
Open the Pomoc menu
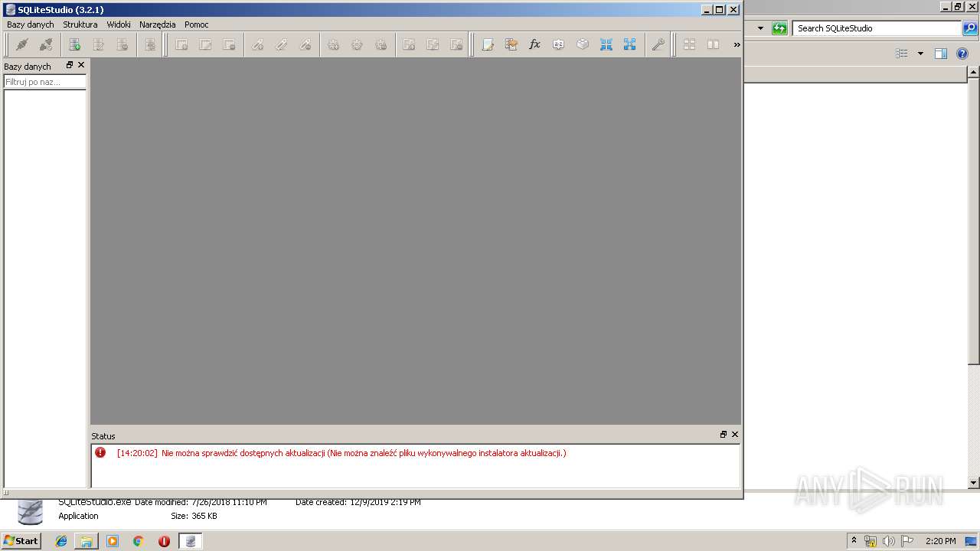(197, 24)
